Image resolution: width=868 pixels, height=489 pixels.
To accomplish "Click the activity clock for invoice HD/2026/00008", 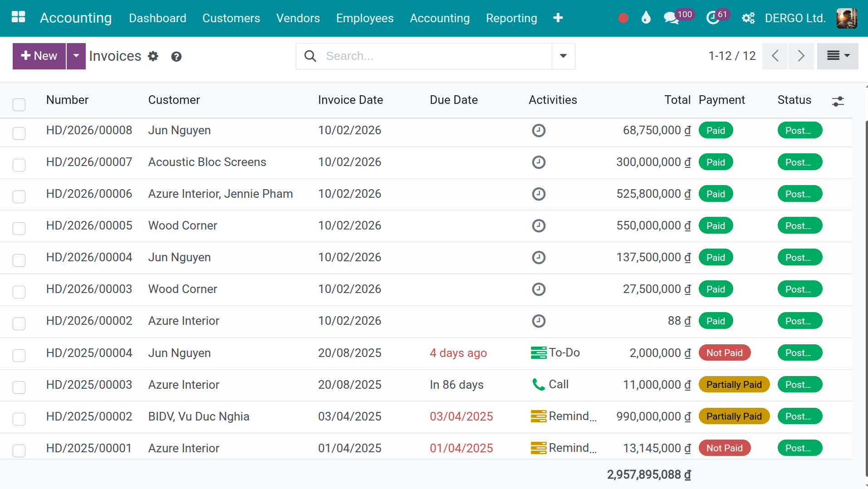I will point(538,131).
